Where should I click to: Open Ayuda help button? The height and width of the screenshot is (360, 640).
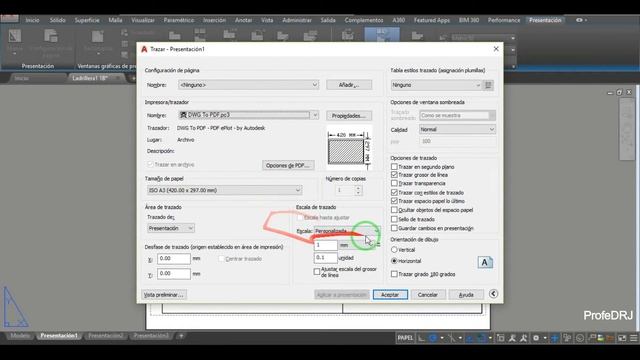tap(466, 295)
